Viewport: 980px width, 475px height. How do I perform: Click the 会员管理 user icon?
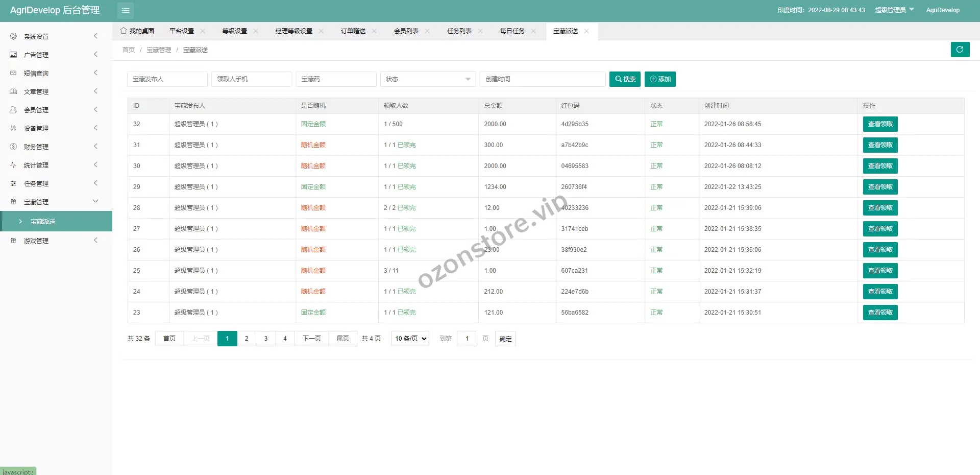13,110
